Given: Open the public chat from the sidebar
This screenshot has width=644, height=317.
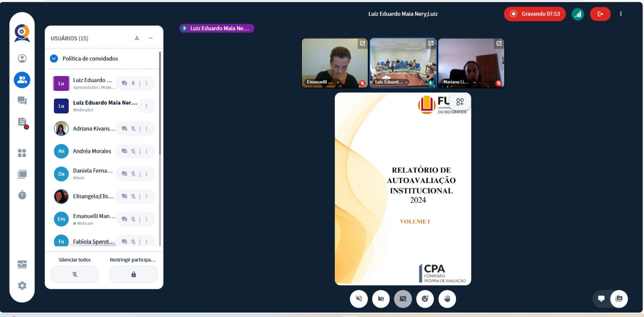Looking at the screenshot, I should (22, 101).
